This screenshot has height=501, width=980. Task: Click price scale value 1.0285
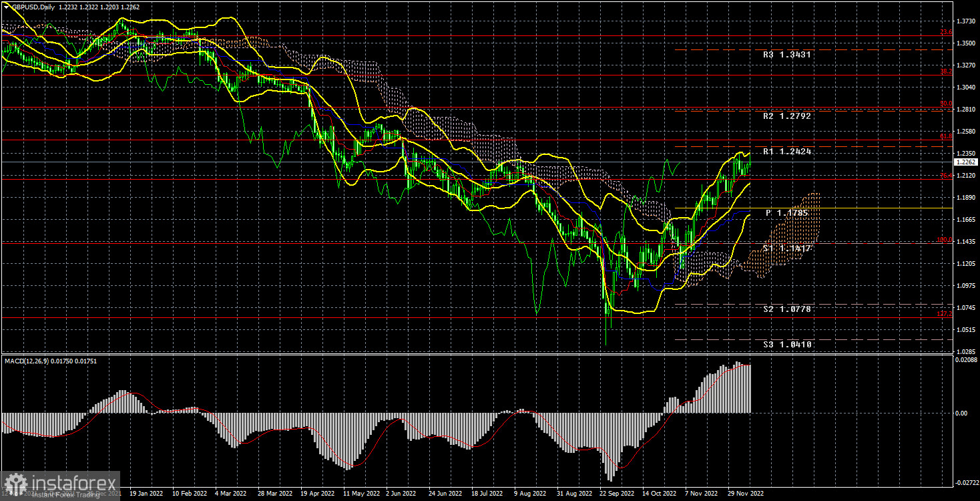(x=966, y=352)
